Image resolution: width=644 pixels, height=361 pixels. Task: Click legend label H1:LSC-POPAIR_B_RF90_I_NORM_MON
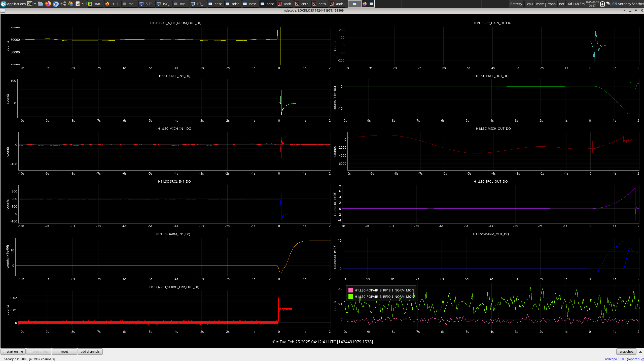click(384, 297)
